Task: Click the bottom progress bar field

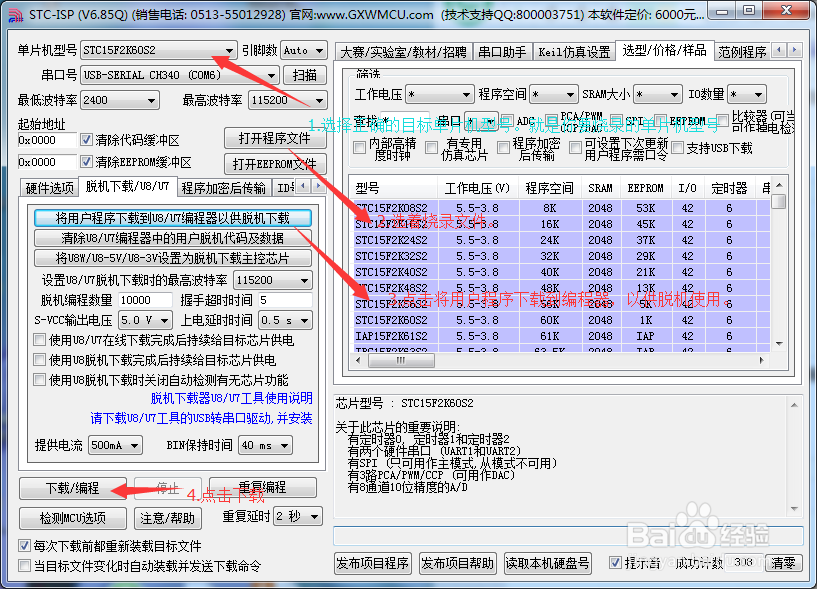Action: pos(568,535)
